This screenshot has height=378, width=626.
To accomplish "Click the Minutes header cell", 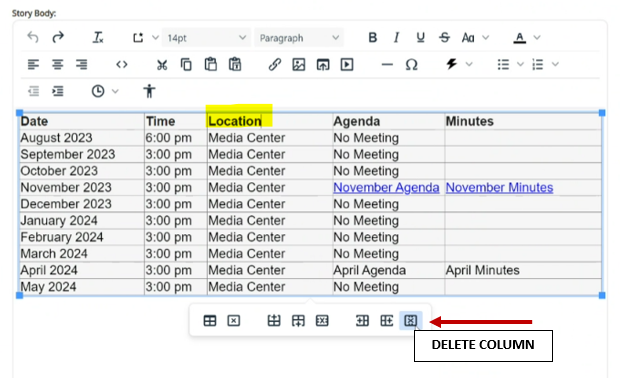I will (x=523, y=121).
